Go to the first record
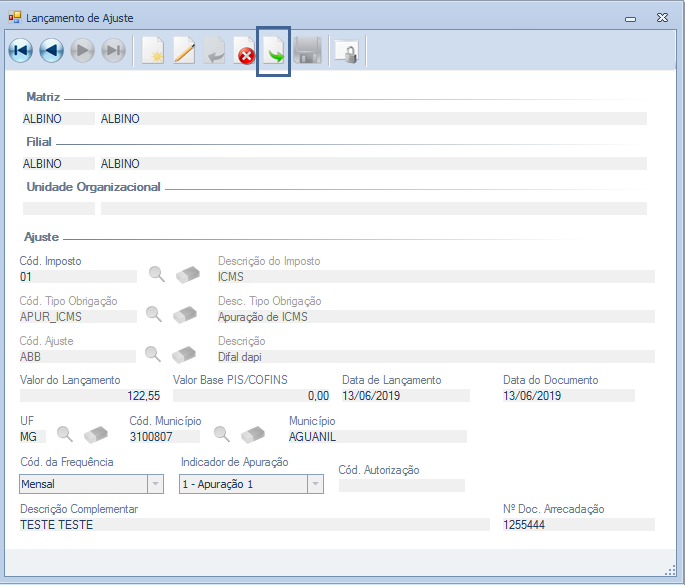685x587 pixels. click(20, 52)
